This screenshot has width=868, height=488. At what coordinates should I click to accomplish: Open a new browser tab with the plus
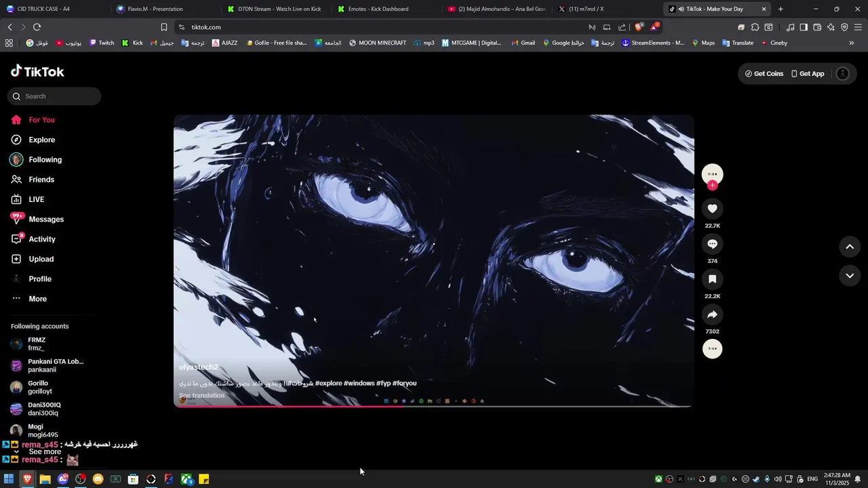coord(781,9)
